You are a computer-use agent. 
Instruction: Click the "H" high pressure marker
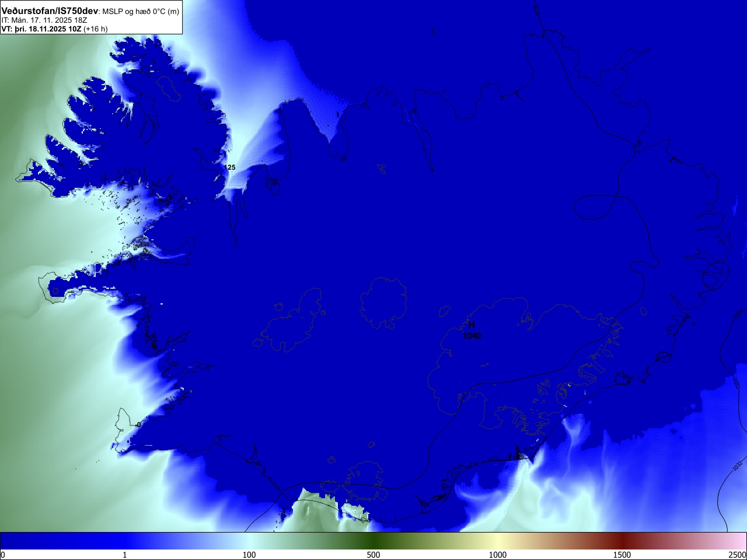[x=472, y=325]
